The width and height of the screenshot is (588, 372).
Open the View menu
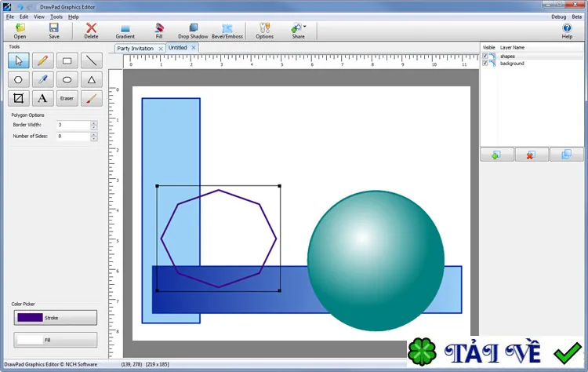[39, 17]
